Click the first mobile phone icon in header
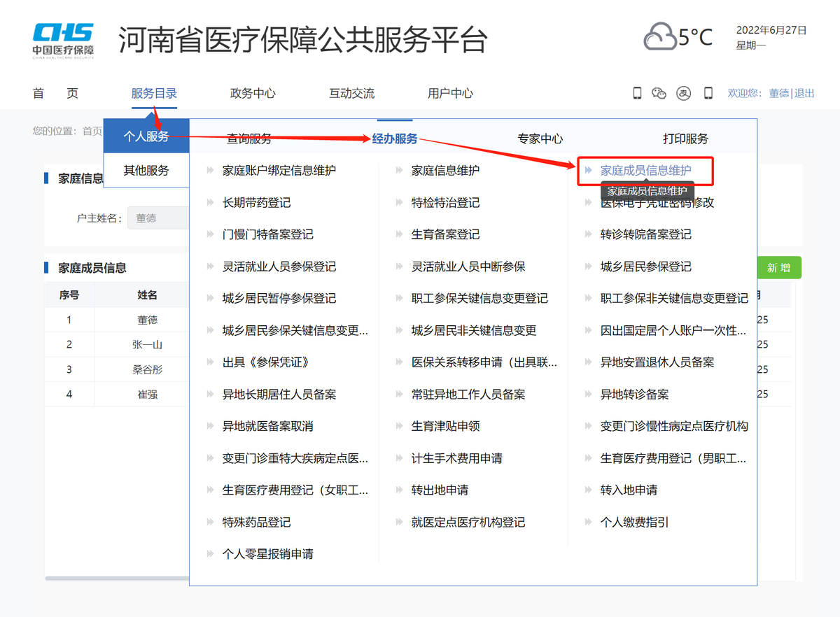This screenshot has width=840, height=617. 637,92
